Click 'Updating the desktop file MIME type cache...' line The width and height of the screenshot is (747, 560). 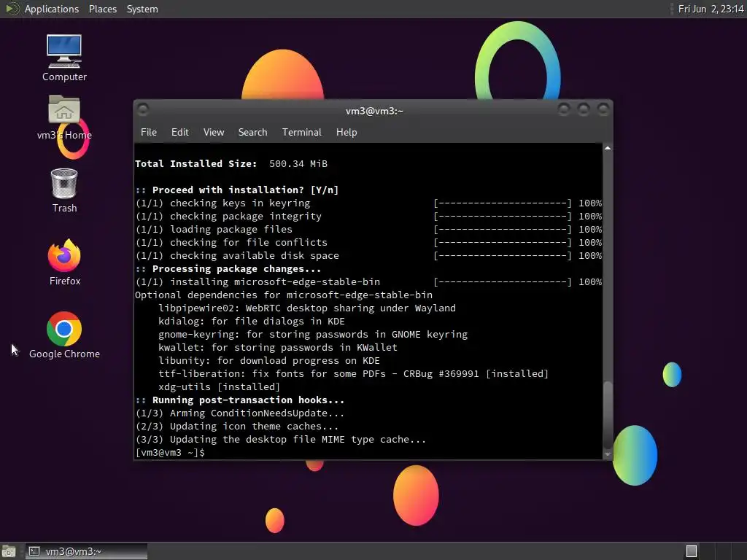coord(281,440)
